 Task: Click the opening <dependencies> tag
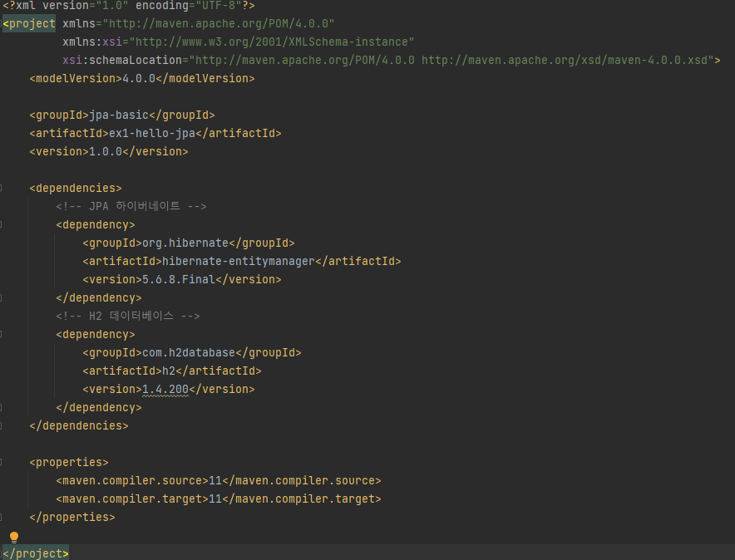tap(76, 188)
